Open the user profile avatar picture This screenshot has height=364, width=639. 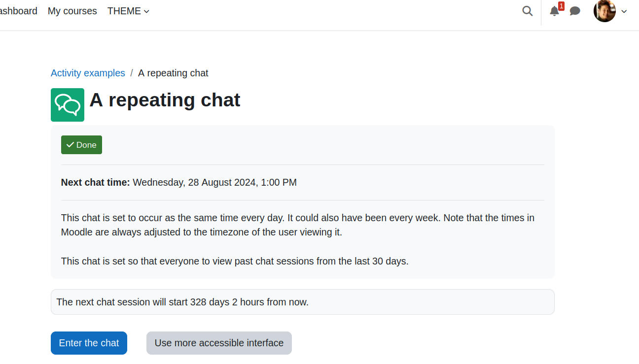604,11
